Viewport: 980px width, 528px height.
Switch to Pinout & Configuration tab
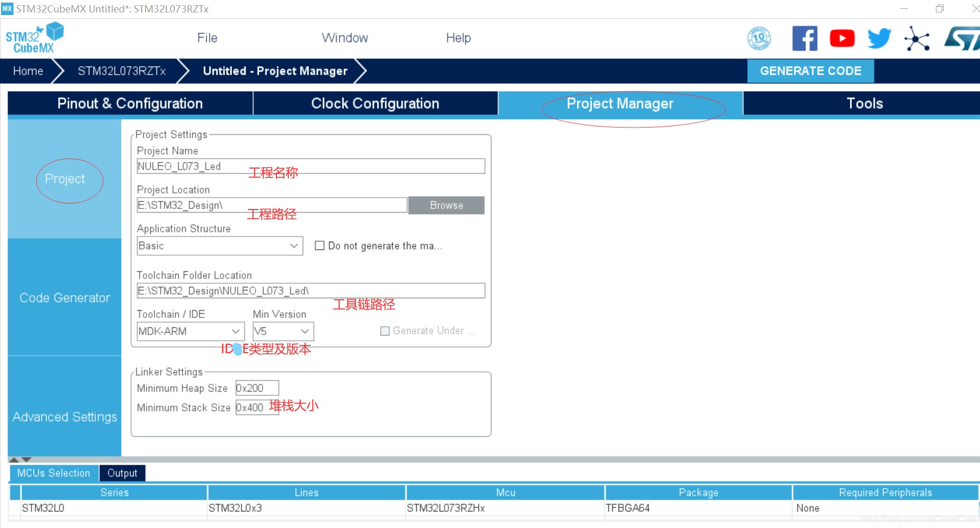point(130,103)
